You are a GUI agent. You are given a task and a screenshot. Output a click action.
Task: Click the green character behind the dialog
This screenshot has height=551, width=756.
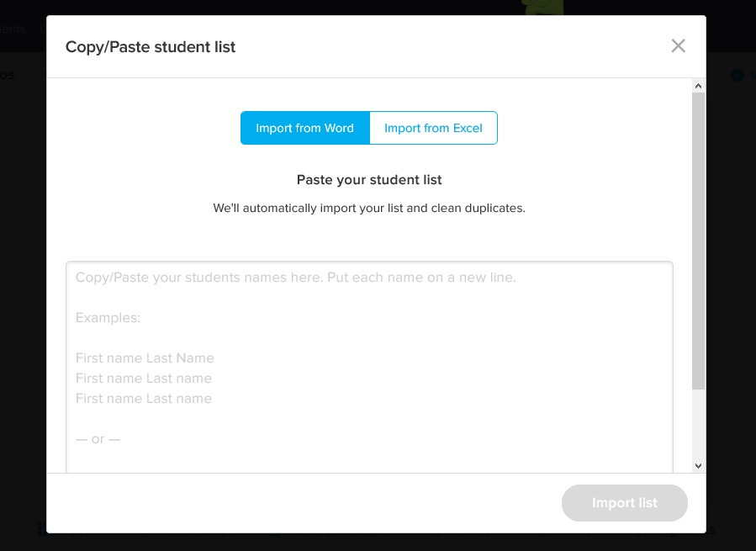tap(542, 8)
